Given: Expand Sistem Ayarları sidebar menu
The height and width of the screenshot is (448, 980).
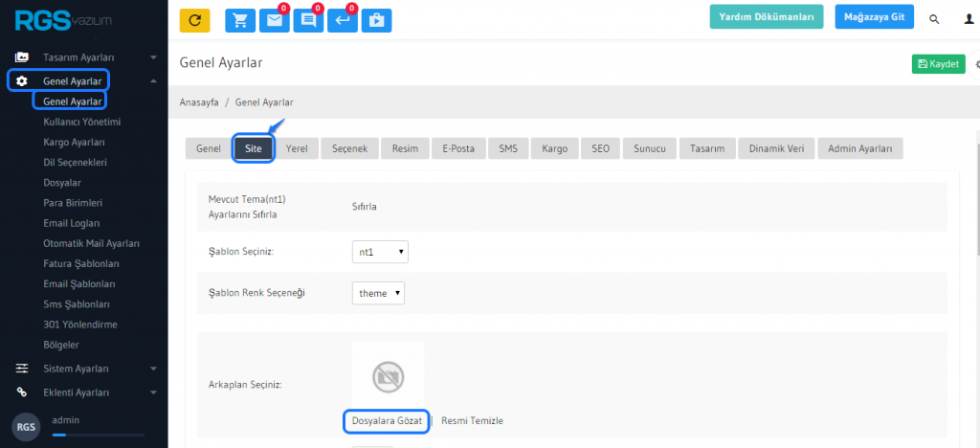Looking at the screenshot, I should coord(84,369).
